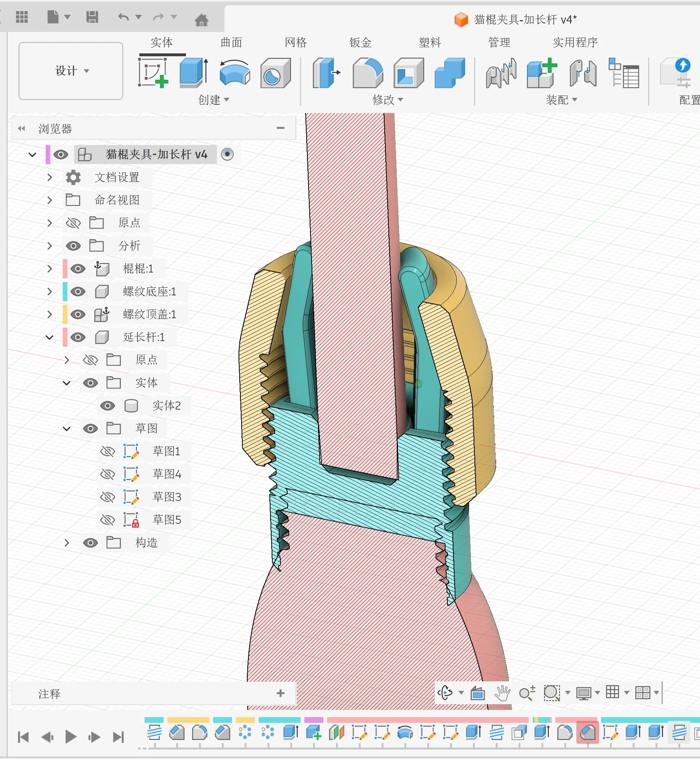The height and width of the screenshot is (759, 700).
Task: Click the 创建 menu label
Action: tap(213, 100)
